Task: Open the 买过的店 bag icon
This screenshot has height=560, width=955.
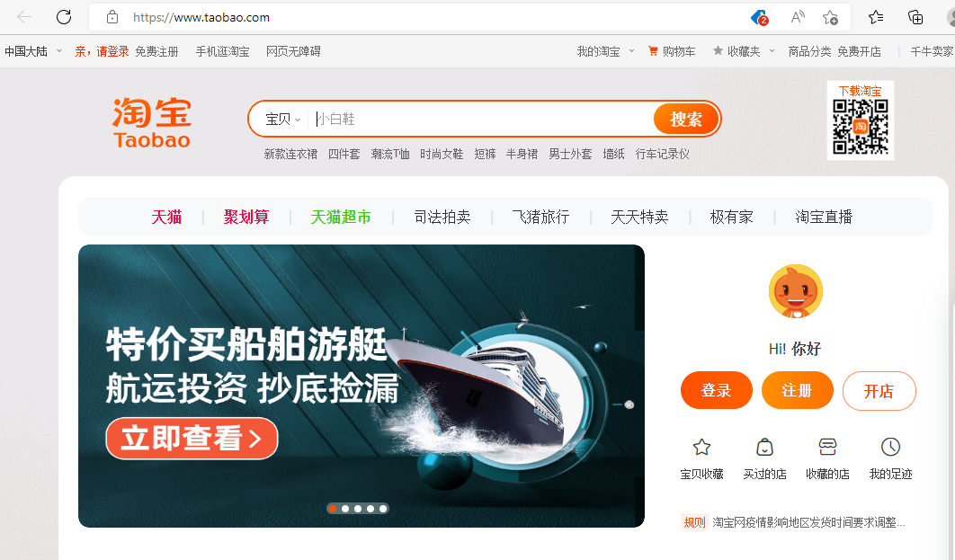Action: tap(764, 448)
